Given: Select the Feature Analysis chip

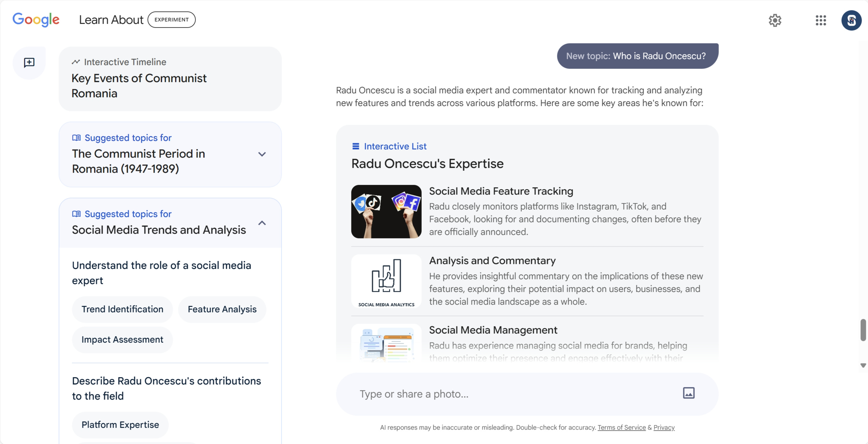Looking at the screenshot, I should (222, 309).
